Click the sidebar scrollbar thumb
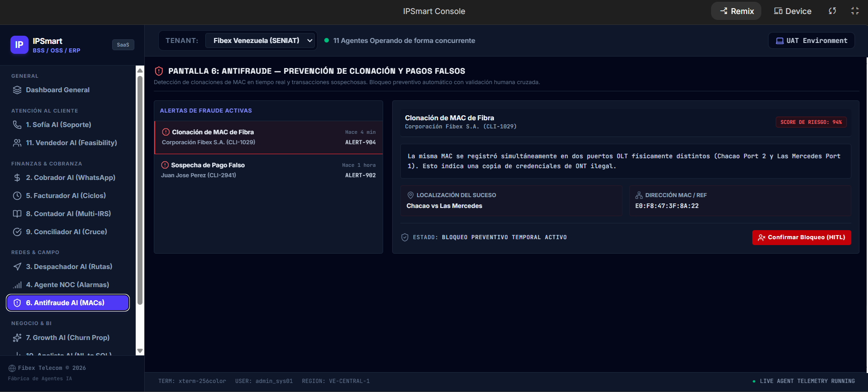The width and height of the screenshot is (868, 392). tap(140, 190)
